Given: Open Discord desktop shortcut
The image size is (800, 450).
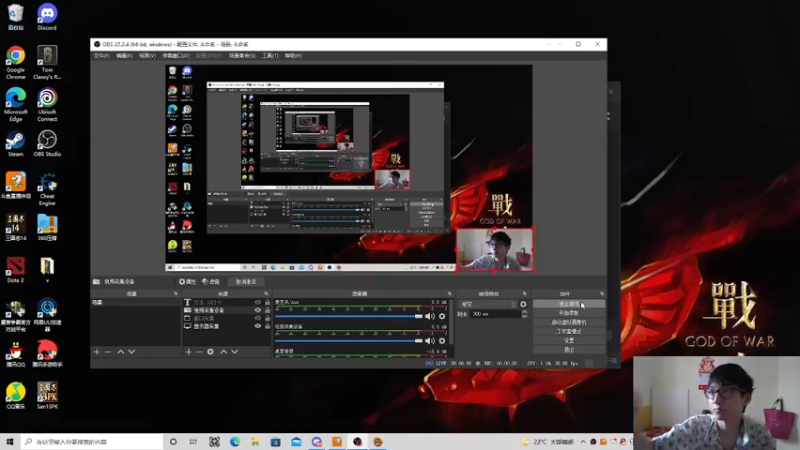Looking at the screenshot, I should 47,17.
